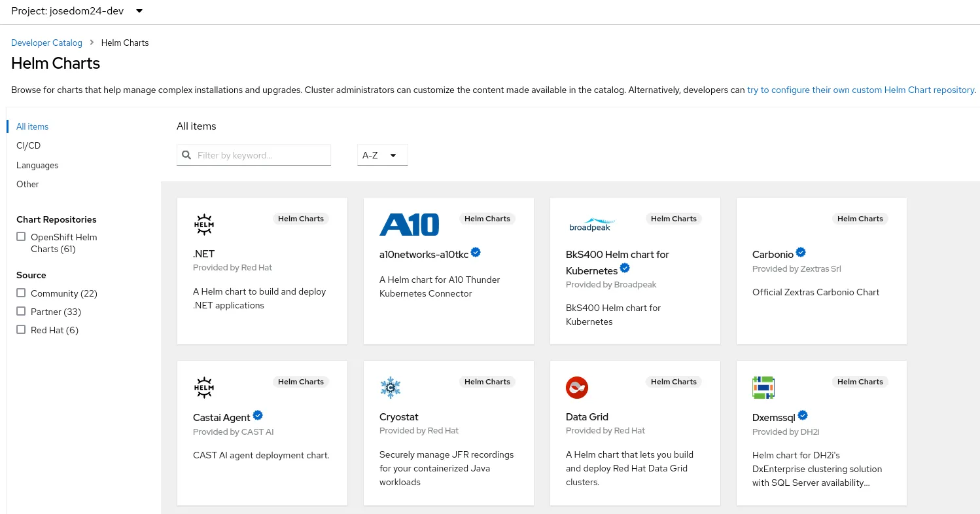Click the Helm logo on Castai Agent card
Image resolution: width=980 pixels, height=514 pixels.
click(204, 388)
